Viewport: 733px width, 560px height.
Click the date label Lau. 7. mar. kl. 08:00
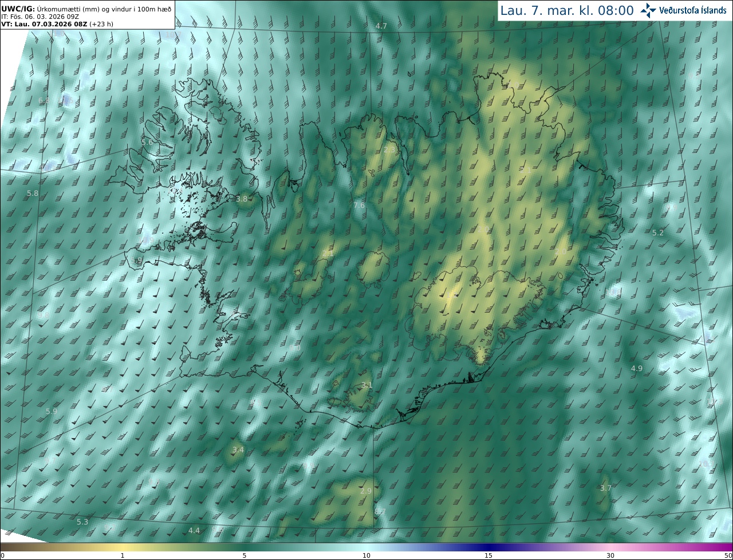pos(566,10)
